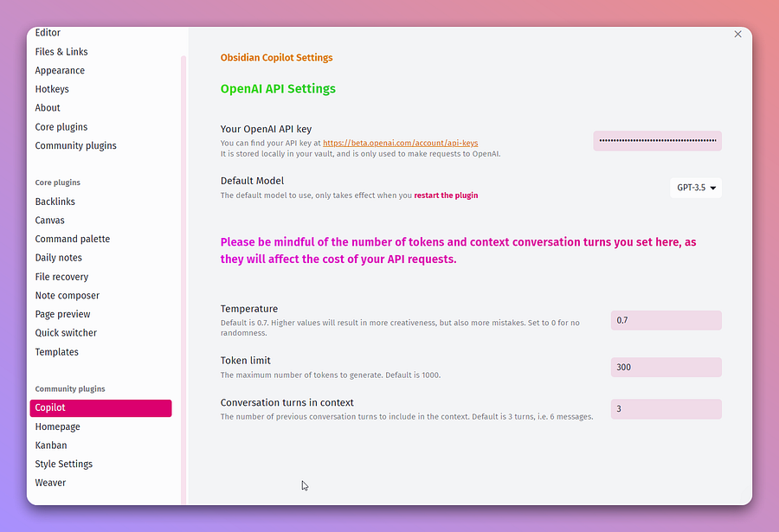Click the 'Community plugins' sidebar group header
Image resolution: width=779 pixels, height=532 pixels.
pyautogui.click(x=70, y=389)
